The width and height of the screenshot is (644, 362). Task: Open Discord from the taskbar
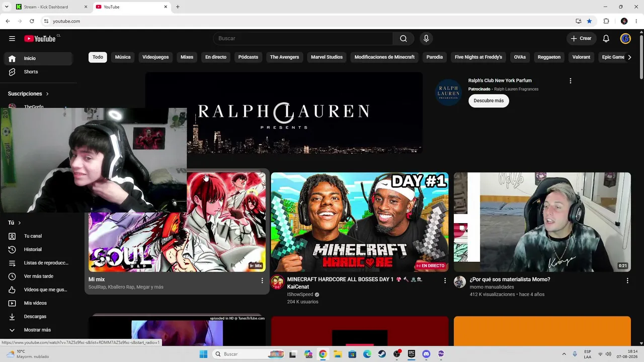point(426,354)
